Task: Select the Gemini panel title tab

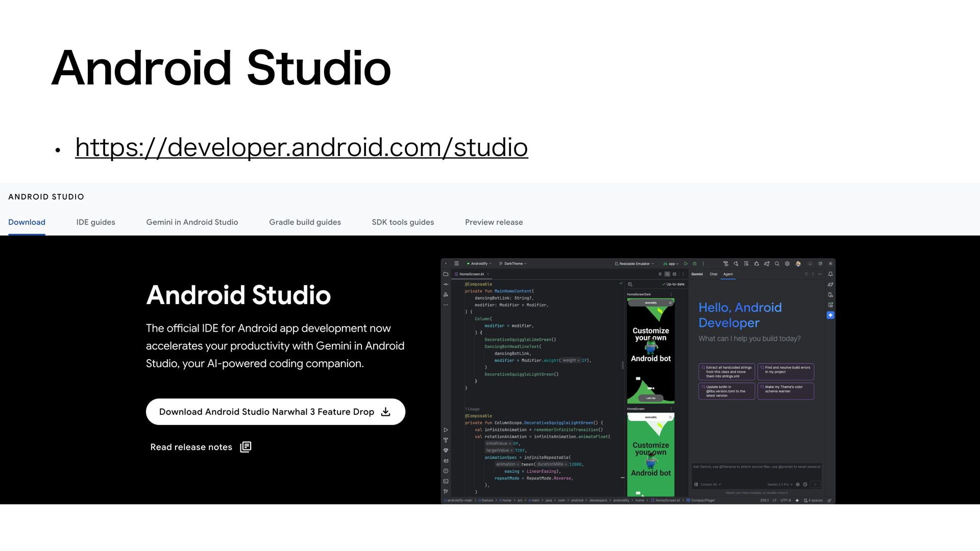Action: 697,274
